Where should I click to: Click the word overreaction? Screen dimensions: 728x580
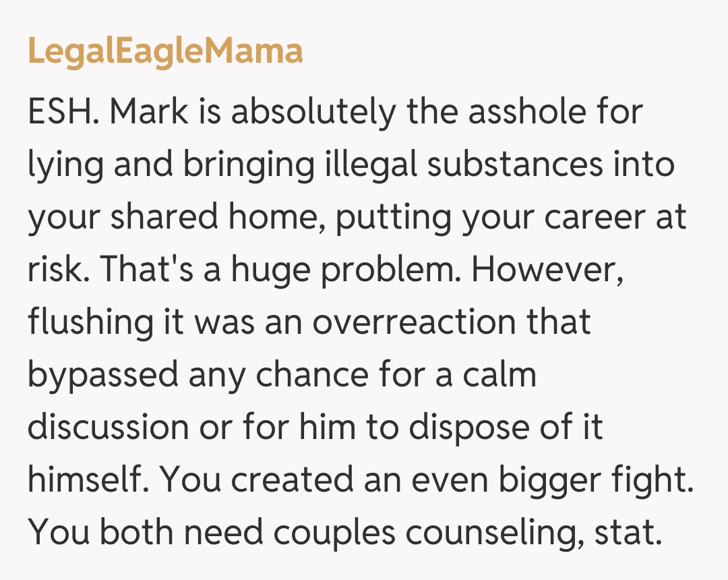point(406,322)
